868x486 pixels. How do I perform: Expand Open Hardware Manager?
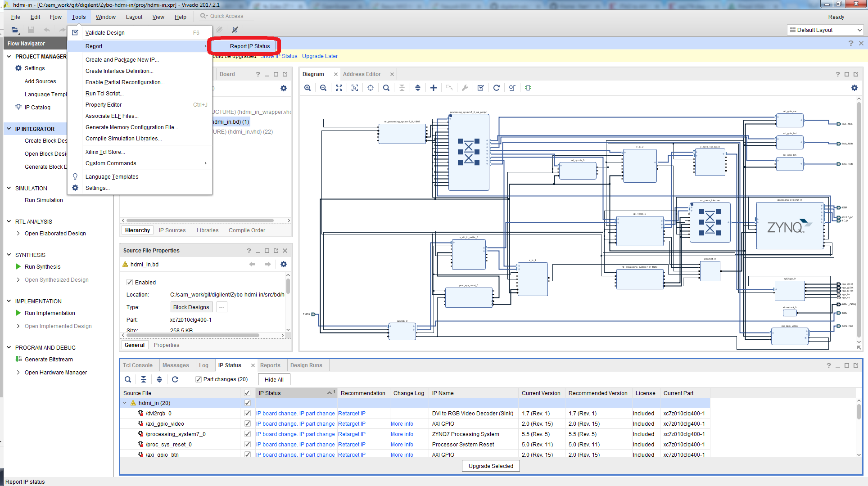tap(18, 372)
